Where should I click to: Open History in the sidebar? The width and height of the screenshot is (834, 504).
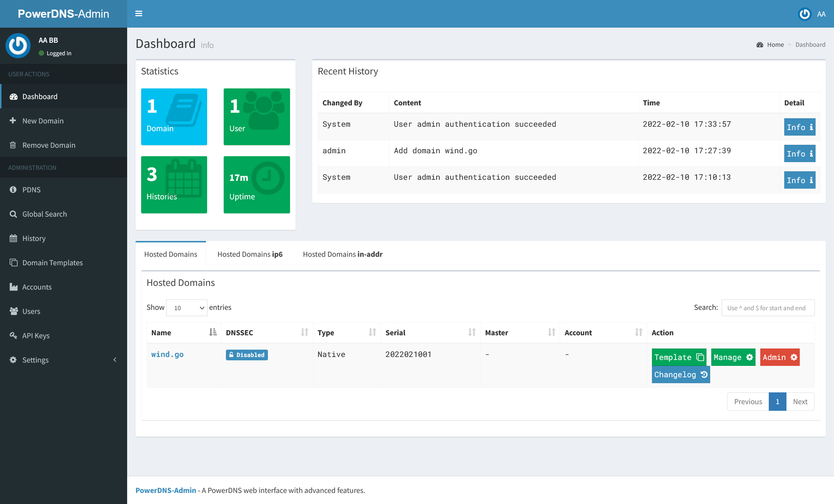pos(63,238)
